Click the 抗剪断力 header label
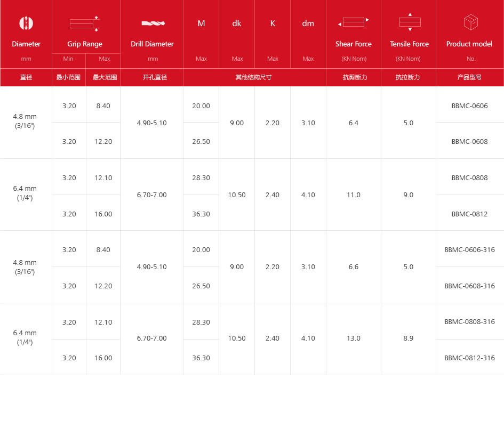The width and height of the screenshot is (504, 436). [x=355, y=77]
